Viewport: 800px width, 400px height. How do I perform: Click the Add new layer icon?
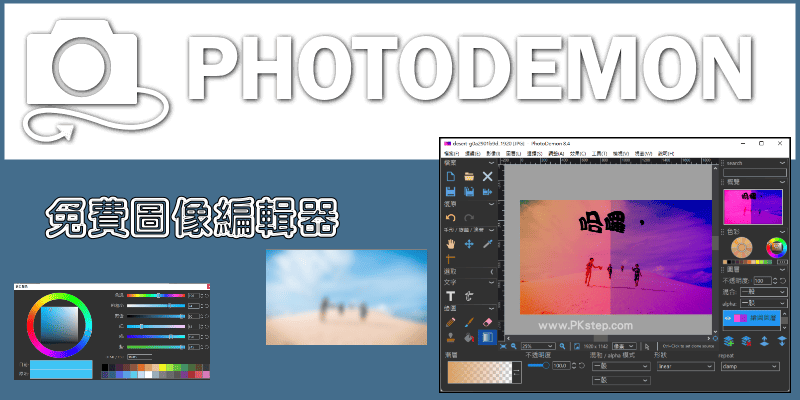pyautogui.click(x=729, y=340)
